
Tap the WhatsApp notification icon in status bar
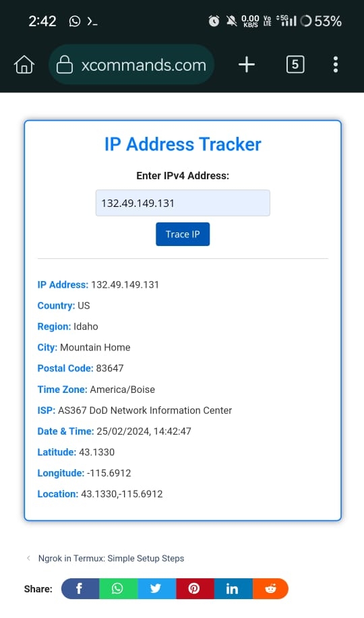75,21
